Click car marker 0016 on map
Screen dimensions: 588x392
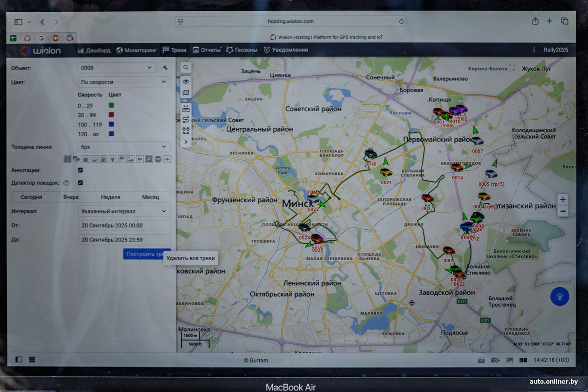[370, 154]
